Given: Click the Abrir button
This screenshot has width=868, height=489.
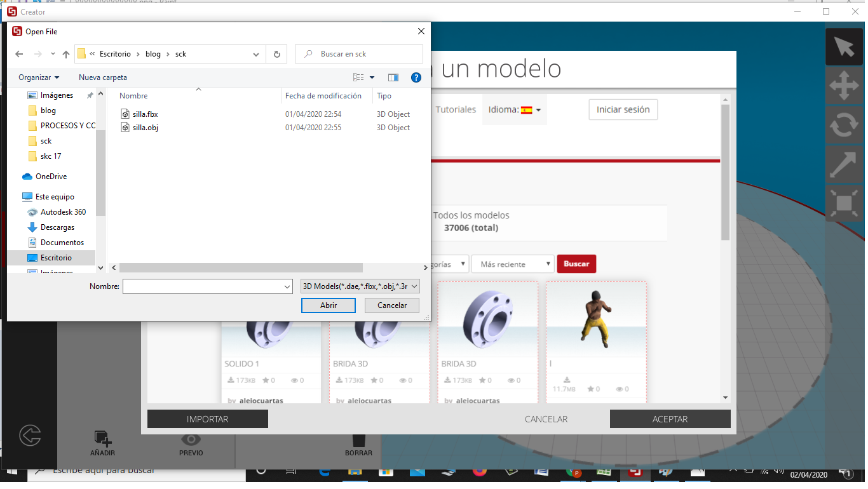Looking at the screenshot, I should tap(329, 305).
